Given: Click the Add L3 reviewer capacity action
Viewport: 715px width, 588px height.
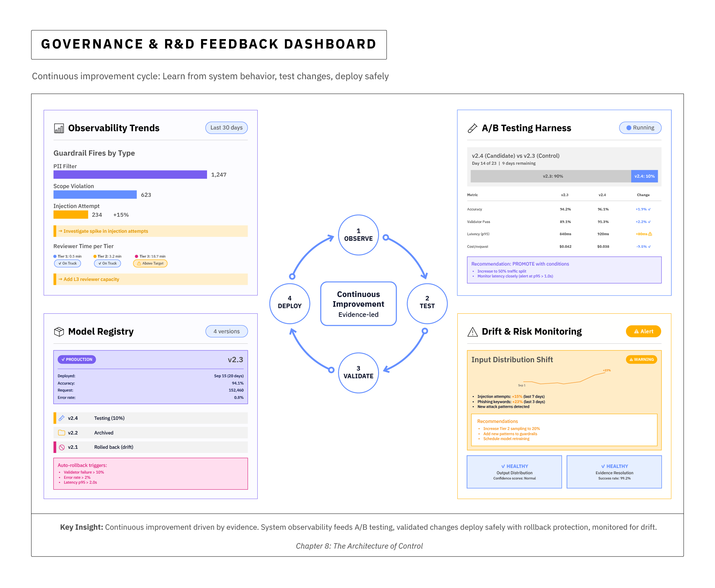Looking at the screenshot, I should pyautogui.click(x=88, y=279).
